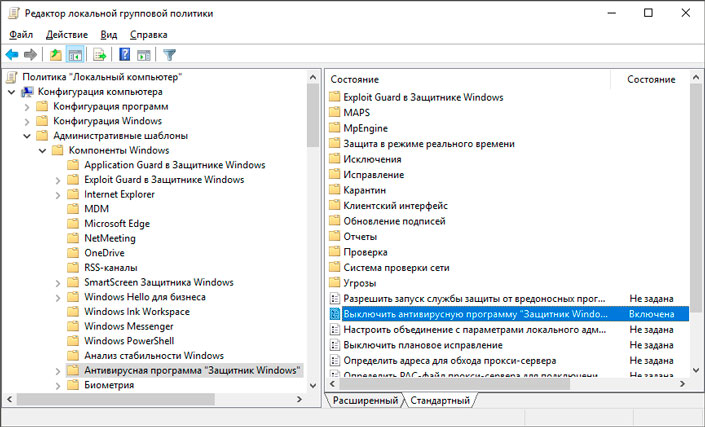Screen dimensions: 705x427
Task: Click tree pane vertical scrollbar down arrow
Action: pyautogui.click(x=313, y=385)
